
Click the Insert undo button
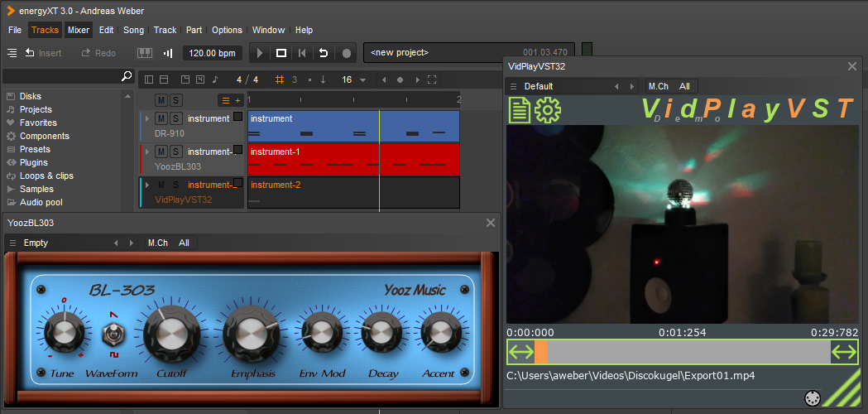[43, 53]
